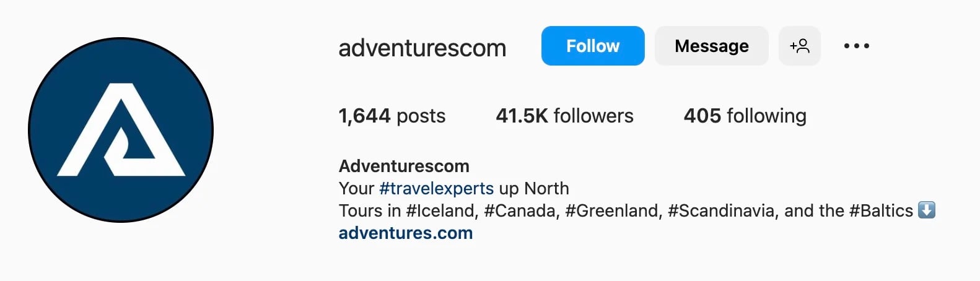Screen dimensions: 980x281
Task: Click the down arrow emoji in bio
Action: point(926,210)
